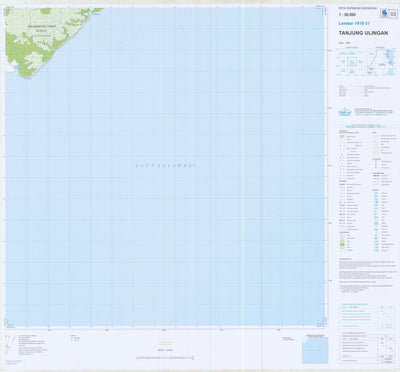The width and height of the screenshot is (400, 372).
Task: Click the blue survey organization emblem
Action: click(345, 112)
